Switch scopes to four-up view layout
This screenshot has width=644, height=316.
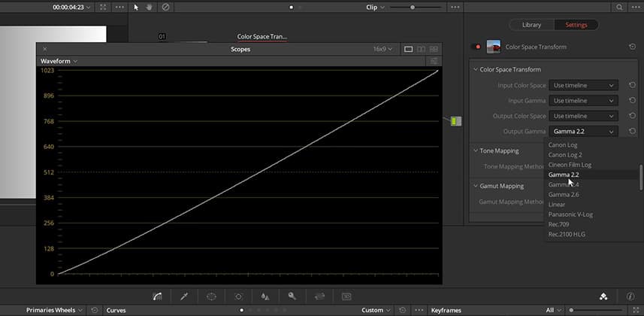pyautogui.click(x=434, y=50)
